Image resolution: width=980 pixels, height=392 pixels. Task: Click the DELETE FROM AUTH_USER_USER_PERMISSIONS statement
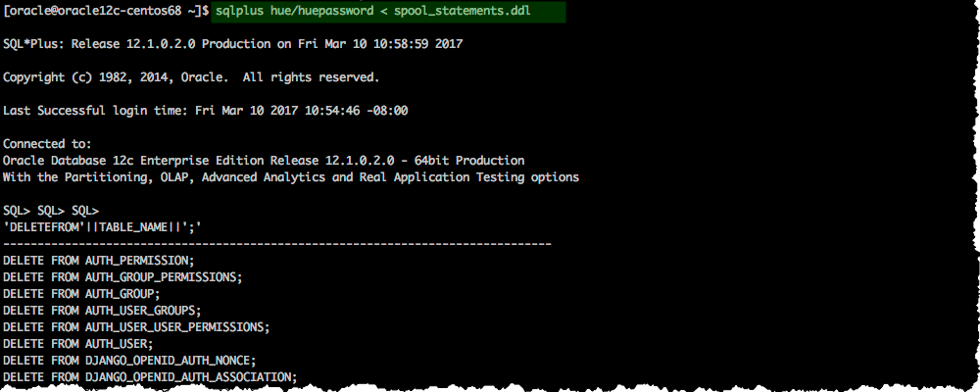136,327
